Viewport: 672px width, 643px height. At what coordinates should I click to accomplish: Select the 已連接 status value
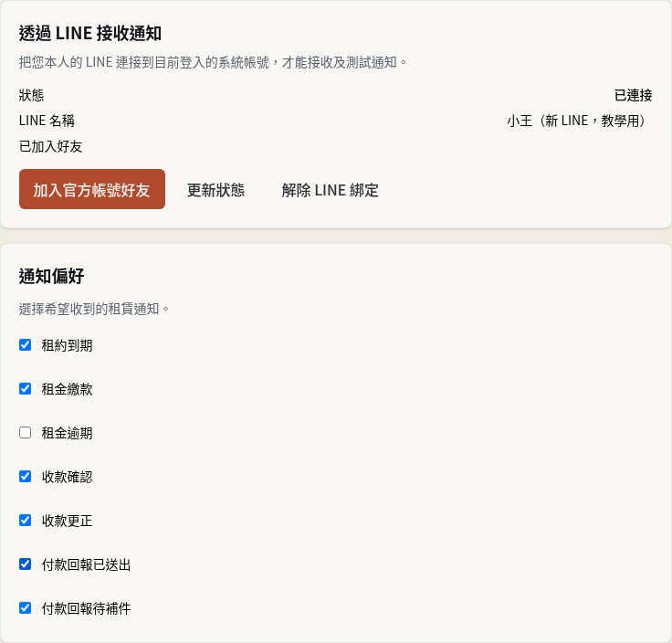[x=633, y=95]
